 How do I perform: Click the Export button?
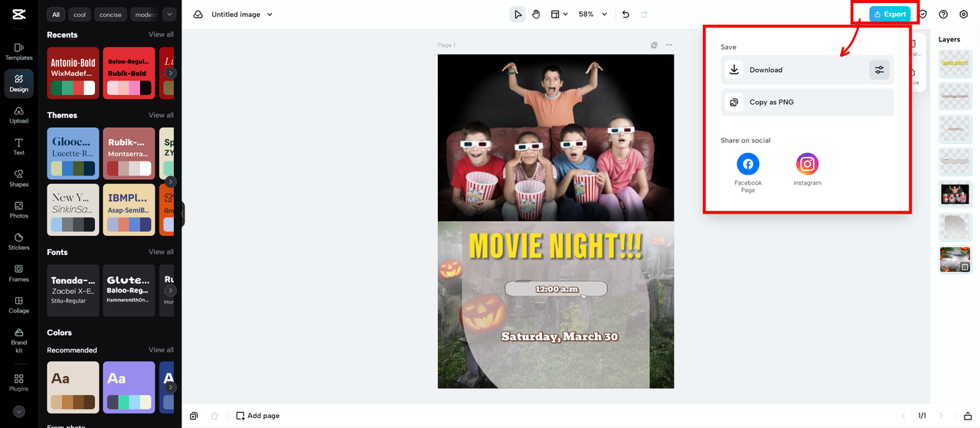[890, 15]
